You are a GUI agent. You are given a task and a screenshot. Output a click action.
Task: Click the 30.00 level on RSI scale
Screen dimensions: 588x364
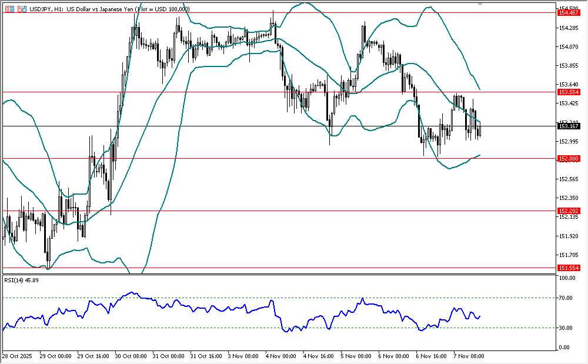click(x=567, y=328)
